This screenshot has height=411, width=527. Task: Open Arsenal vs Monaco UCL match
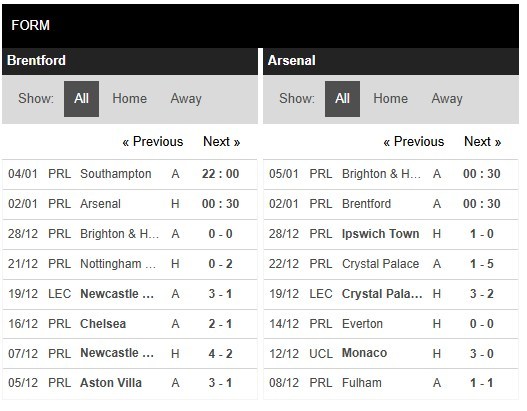[391, 354]
